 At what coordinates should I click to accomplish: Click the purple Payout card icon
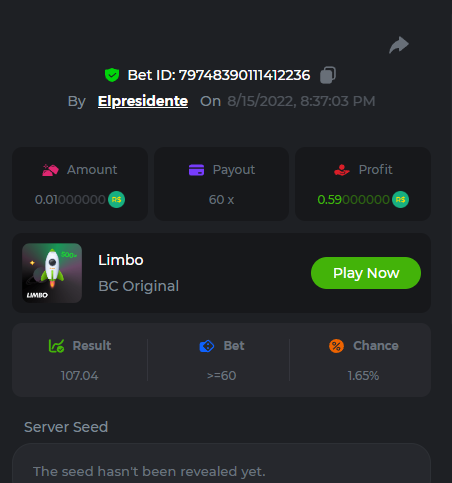[x=196, y=170]
